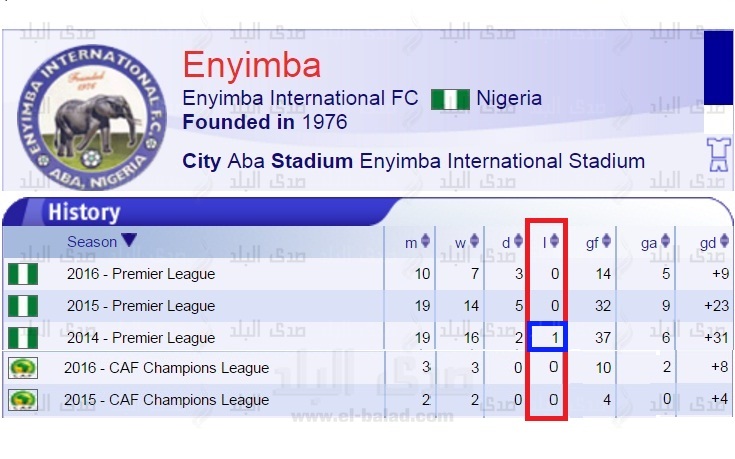Sort by draws using the d column arrows
735x459 pixels.
click(x=518, y=241)
